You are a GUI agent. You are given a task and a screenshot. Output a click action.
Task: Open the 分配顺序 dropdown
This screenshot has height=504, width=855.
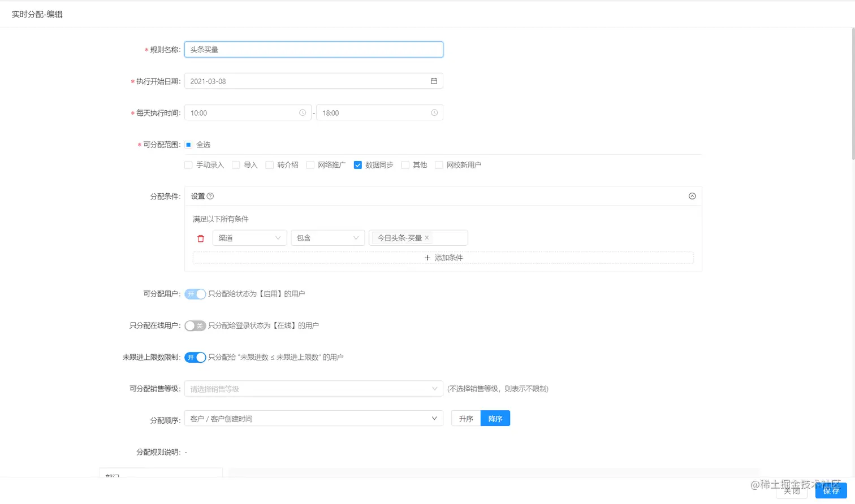(314, 419)
